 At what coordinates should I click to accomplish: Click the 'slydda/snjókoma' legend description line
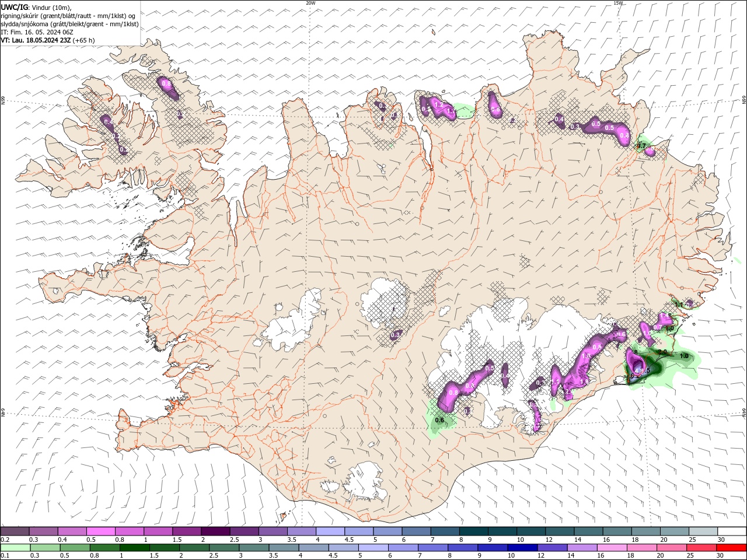[69, 24]
